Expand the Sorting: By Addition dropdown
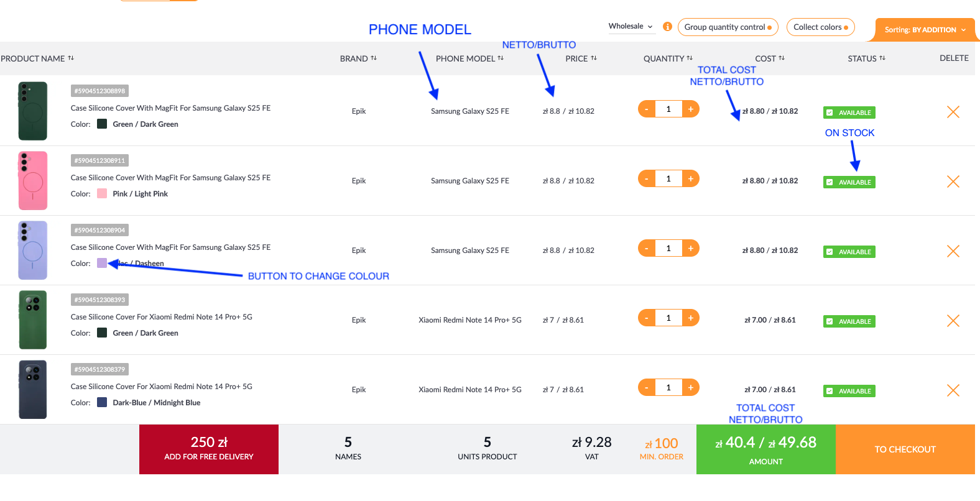980x501 pixels. click(x=925, y=30)
